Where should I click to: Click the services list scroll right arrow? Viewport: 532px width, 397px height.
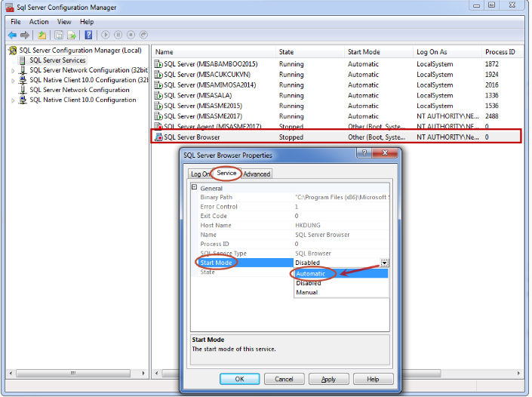tap(518, 374)
